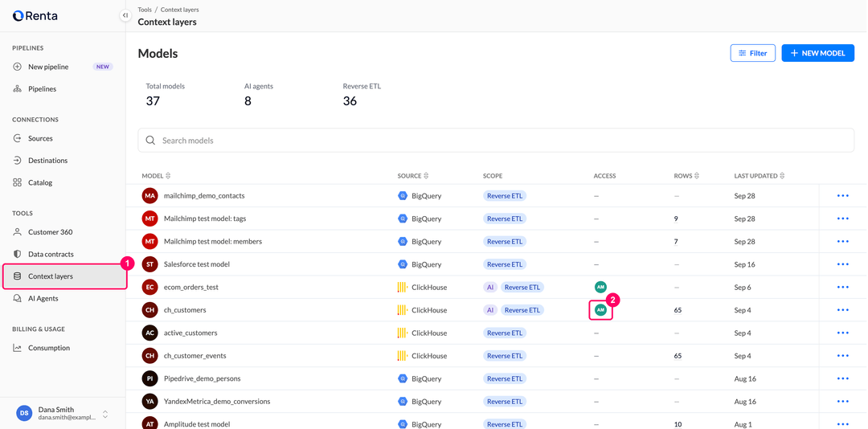868x429 pixels.
Task: Click the PI avatar of Pipedrive_demo_persons
Action: [150, 378]
